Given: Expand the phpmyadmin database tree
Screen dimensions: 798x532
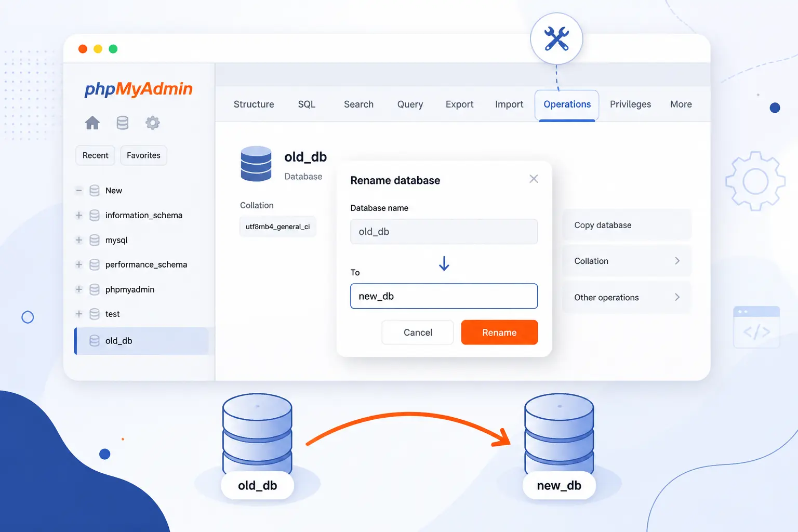Looking at the screenshot, I should [79, 289].
